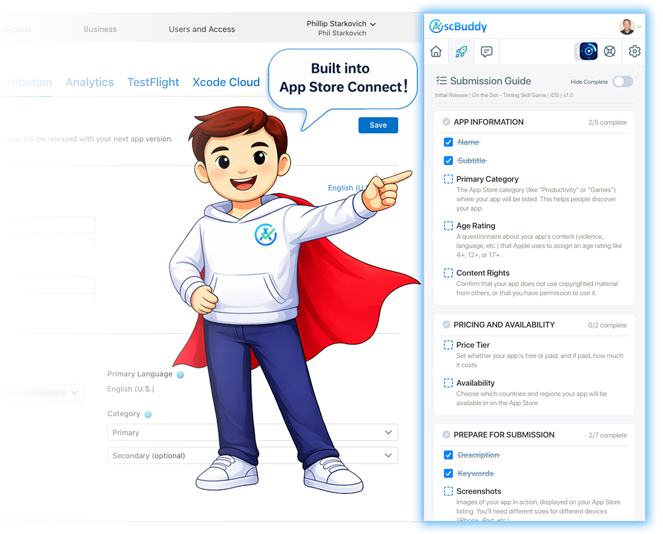Uncheck the Subtitle checkbox
Image resolution: width=663 pixels, height=534 pixels.
448,161
